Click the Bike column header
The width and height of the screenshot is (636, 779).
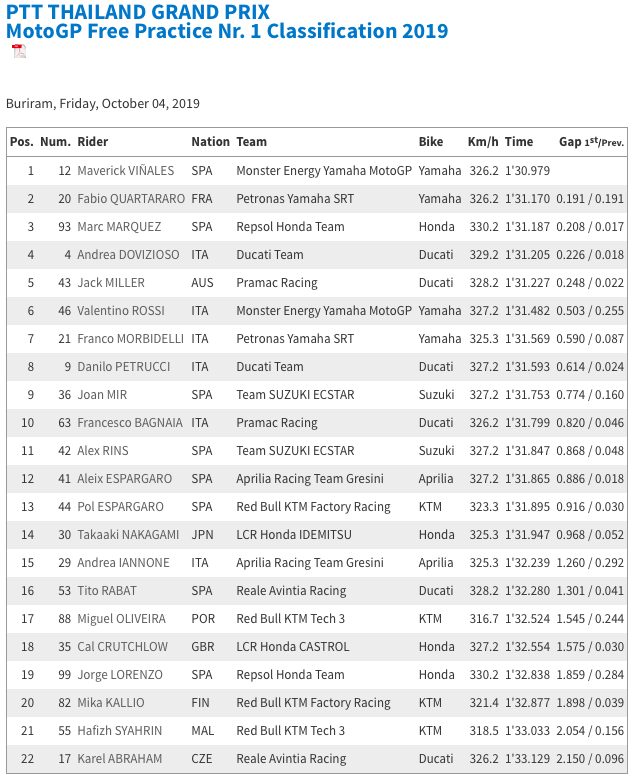pyautogui.click(x=431, y=142)
